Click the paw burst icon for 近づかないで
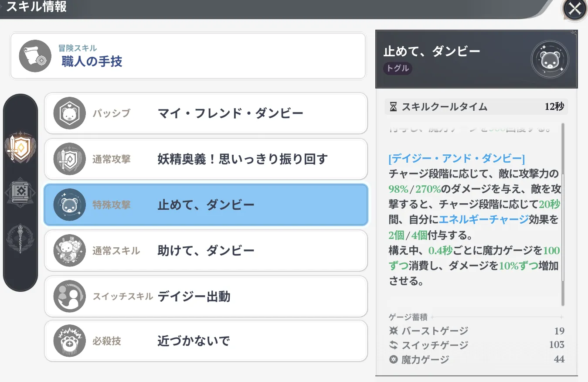 [x=69, y=341]
